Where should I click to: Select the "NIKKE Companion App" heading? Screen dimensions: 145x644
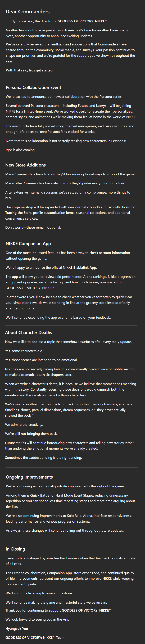coord(28,244)
